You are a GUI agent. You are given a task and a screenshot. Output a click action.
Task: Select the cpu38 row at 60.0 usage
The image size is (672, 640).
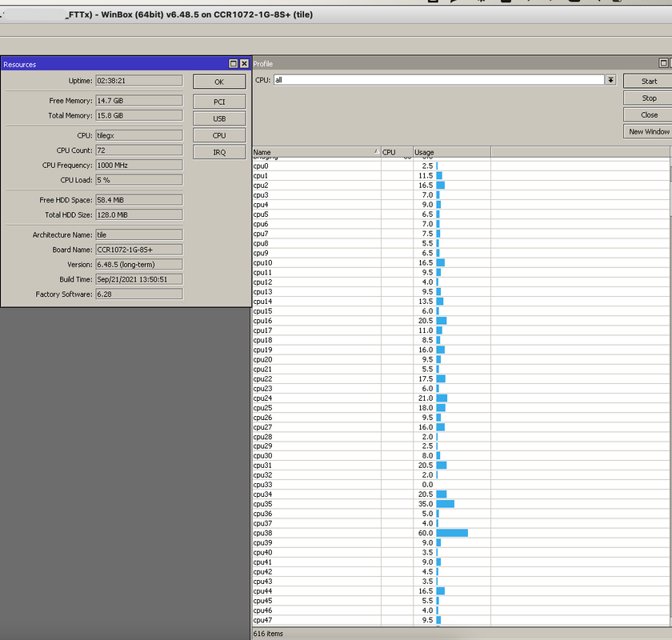click(461, 533)
